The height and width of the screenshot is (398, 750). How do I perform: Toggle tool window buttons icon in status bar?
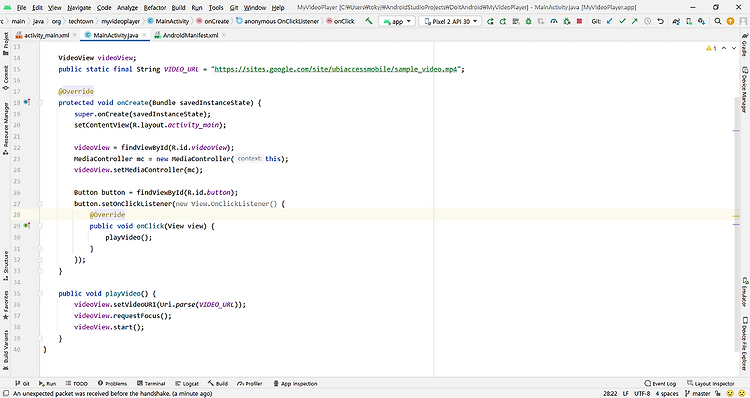click(5, 393)
